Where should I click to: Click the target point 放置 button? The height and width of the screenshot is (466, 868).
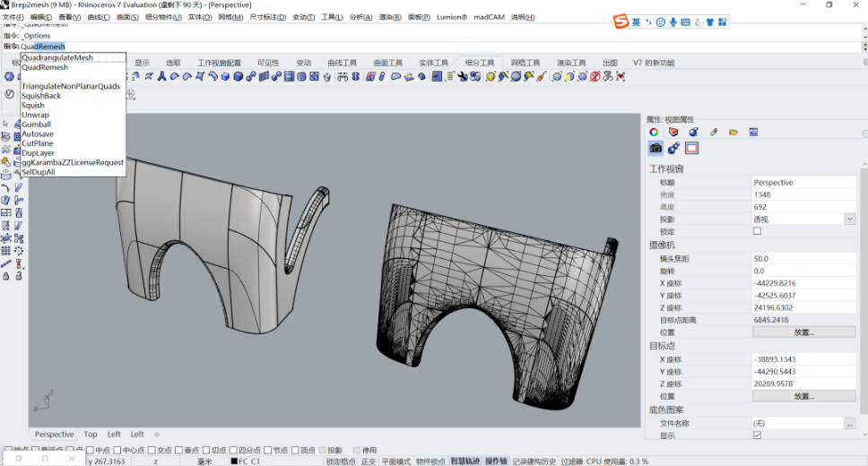[803, 396]
